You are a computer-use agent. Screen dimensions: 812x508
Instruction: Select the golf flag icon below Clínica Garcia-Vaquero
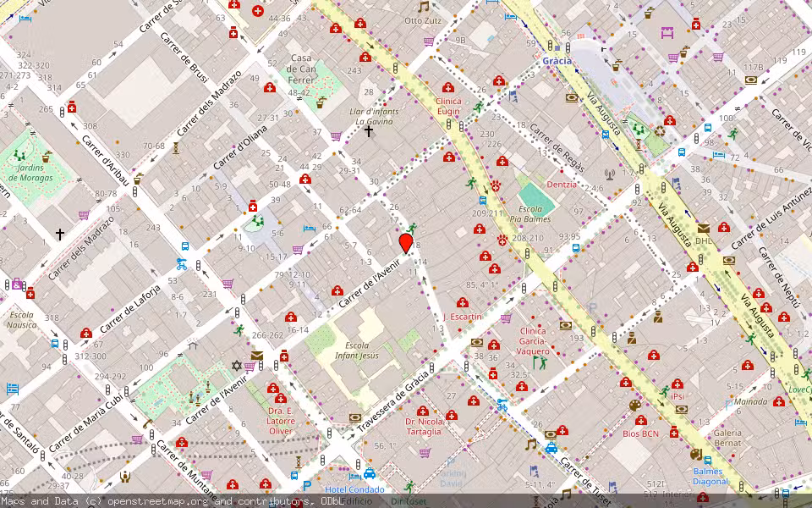click(x=540, y=362)
